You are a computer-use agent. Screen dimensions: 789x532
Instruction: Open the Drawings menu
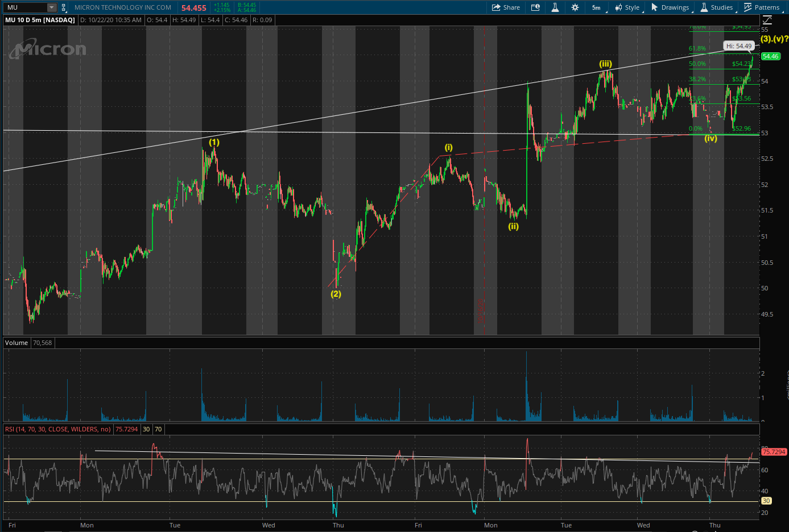point(670,7)
